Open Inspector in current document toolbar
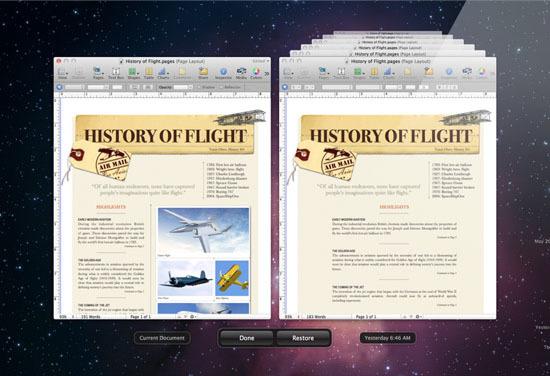This screenshot has width=550, height=376. tap(223, 73)
